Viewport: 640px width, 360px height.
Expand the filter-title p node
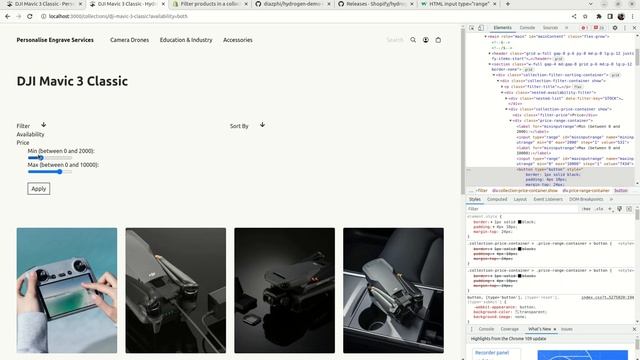click(502, 87)
